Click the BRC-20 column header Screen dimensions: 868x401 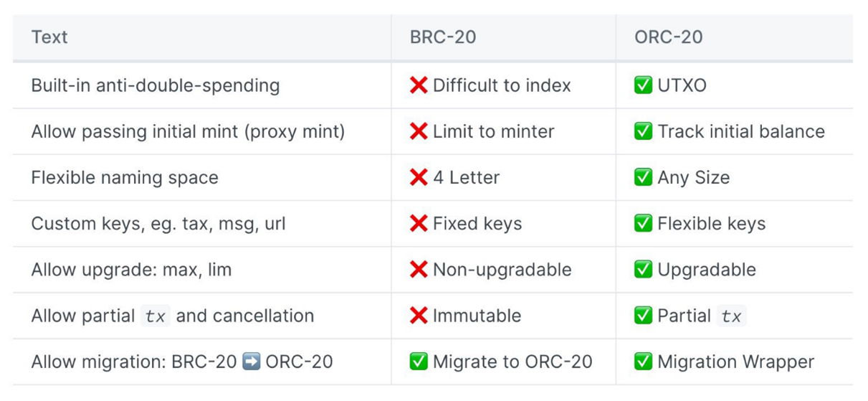click(443, 37)
